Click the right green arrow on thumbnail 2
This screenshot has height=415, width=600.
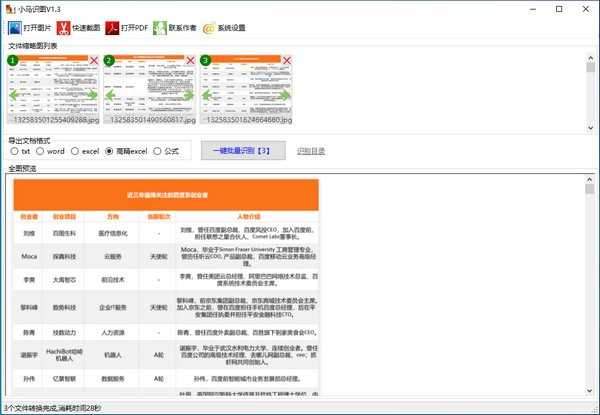188,95
